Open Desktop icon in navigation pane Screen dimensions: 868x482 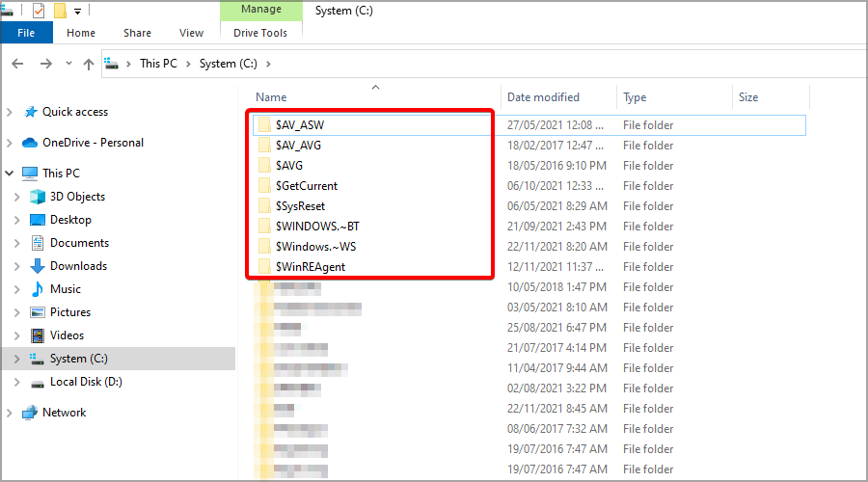[38, 220]
